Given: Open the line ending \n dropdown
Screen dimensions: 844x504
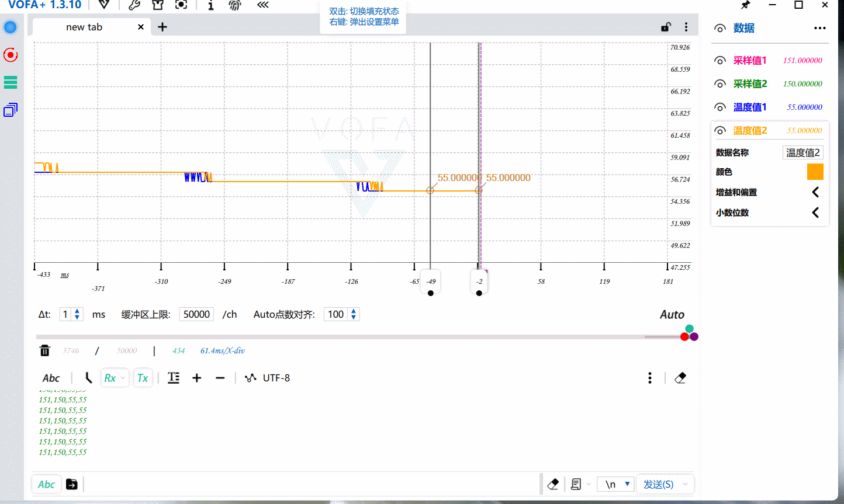Looking at the screenshot, I should pyautogui.click(x=615, y=484).
